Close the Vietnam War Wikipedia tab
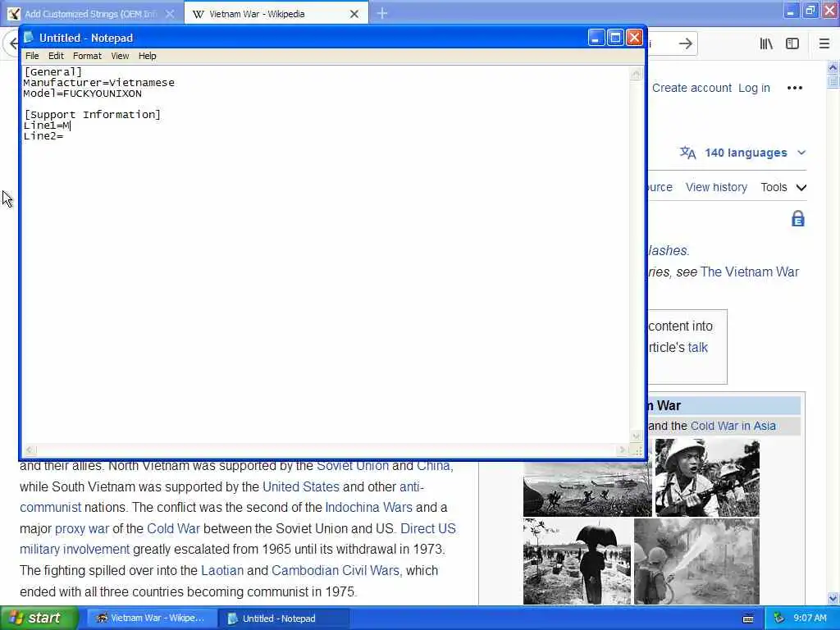This screenshot has width=840, height=630. pos(354,14)
